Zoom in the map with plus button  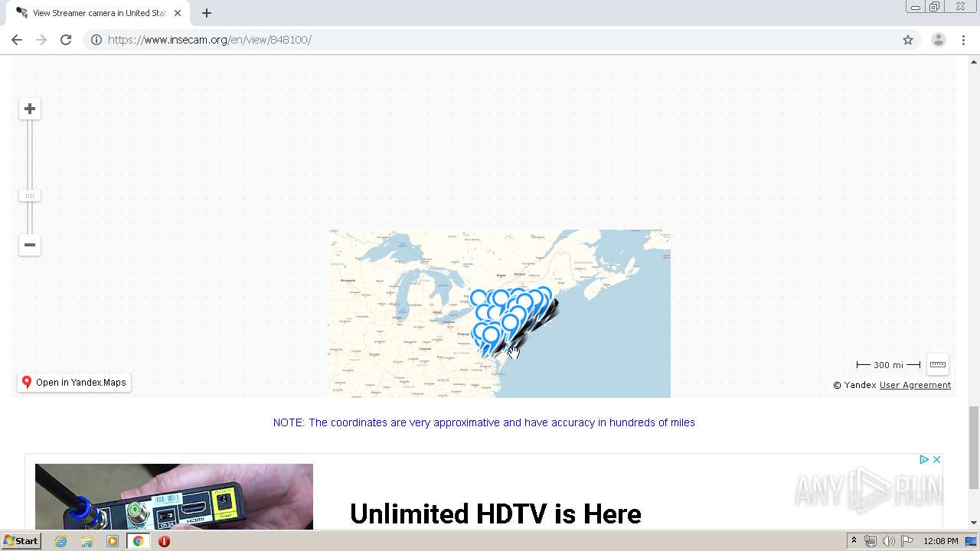(30, 109)
